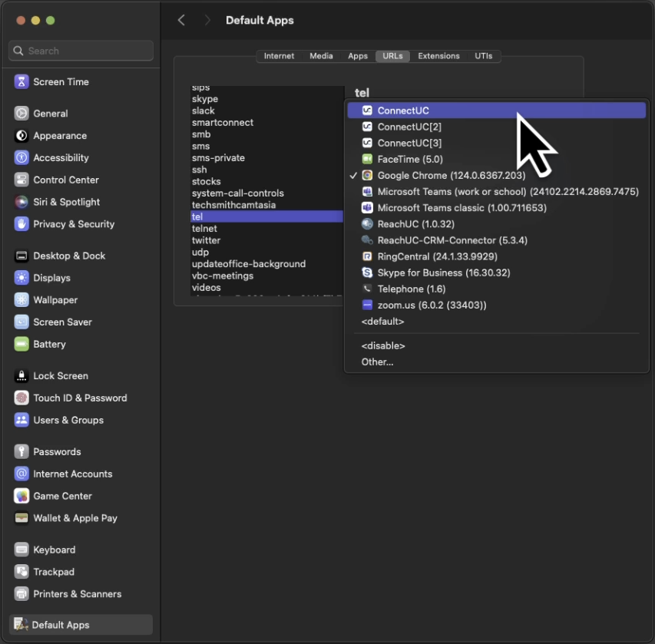Screen dimensions: 655x644
Task: Pick Microsoft Teams (work or school) entry
Action: 496,192
